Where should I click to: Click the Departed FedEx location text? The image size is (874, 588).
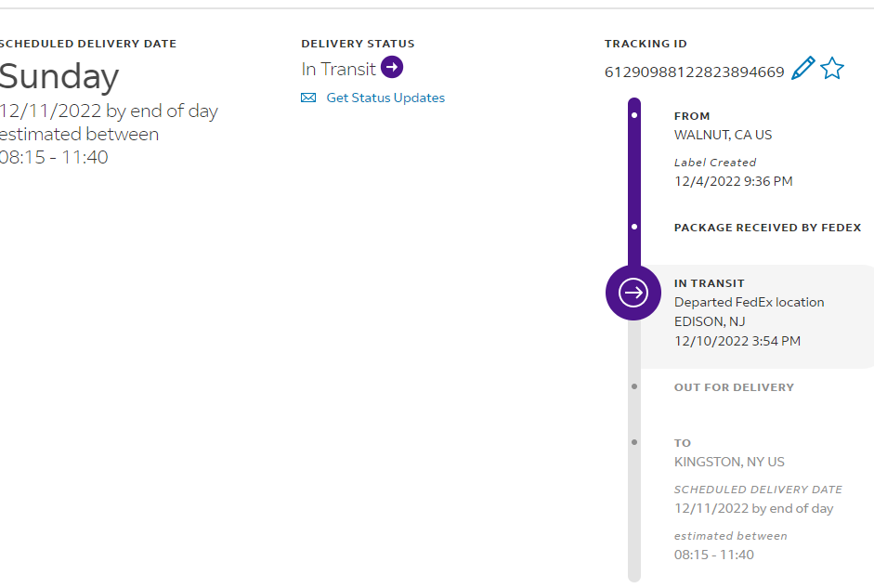coord(749,302)
